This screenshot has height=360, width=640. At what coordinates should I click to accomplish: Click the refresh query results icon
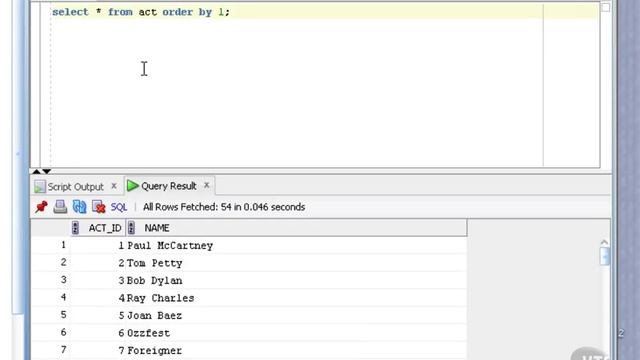tap(79, 207)
